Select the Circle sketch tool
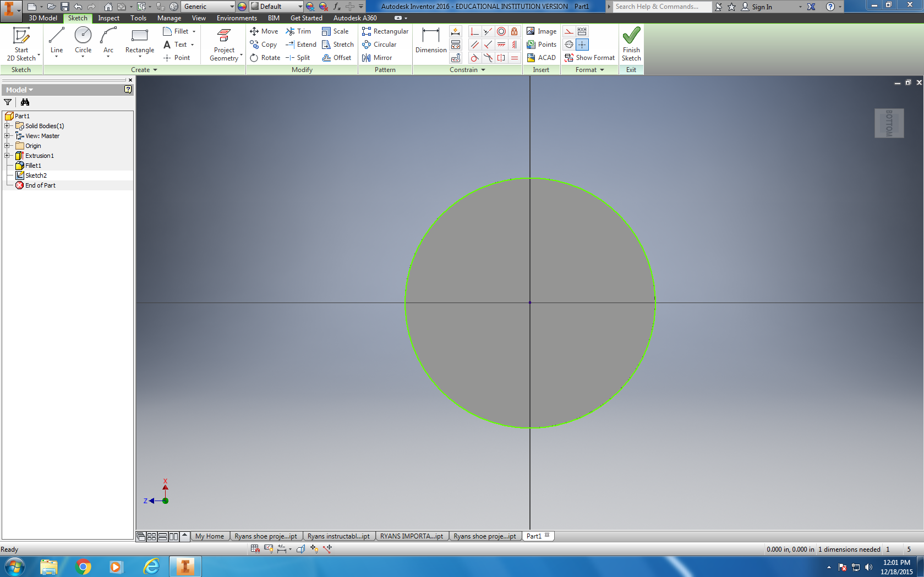Image resolution: width=924 pixels, height=577 pixels. (83, 42)
